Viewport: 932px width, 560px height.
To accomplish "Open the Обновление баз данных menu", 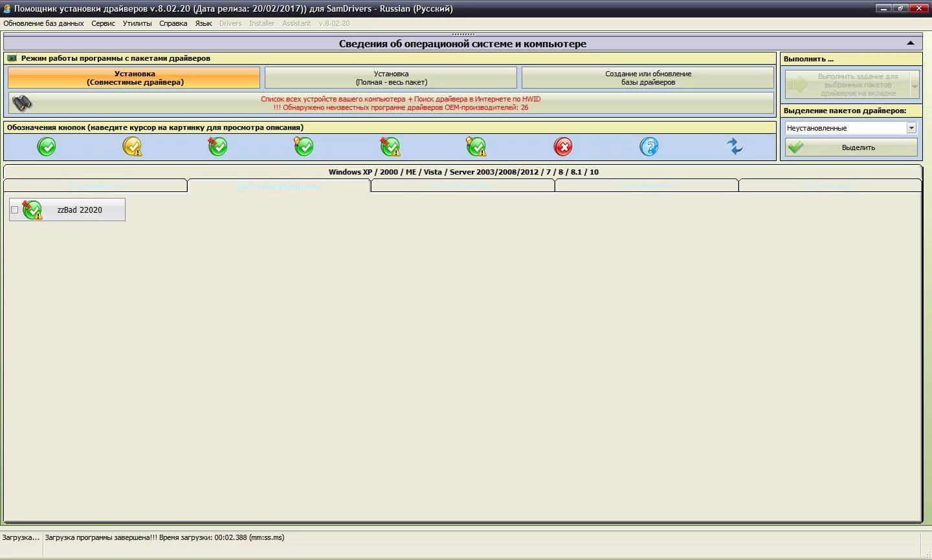I will coord(43,23).
